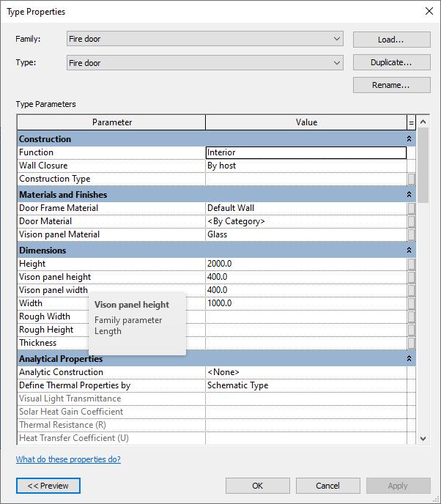This screenshot has width=441, height=504.
Task: Click the OK button
Action: tap(257, 486)
